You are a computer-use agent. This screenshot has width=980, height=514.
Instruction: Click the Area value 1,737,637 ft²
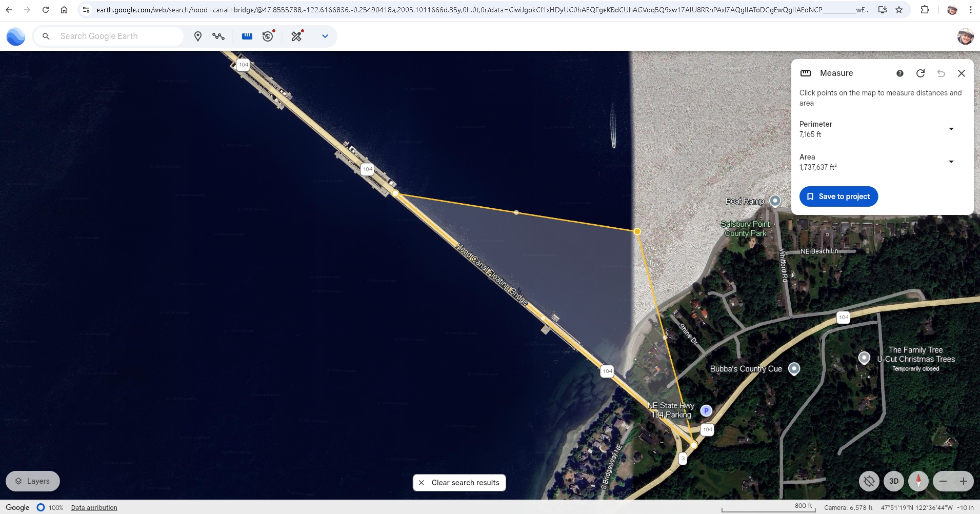(818, 167)
